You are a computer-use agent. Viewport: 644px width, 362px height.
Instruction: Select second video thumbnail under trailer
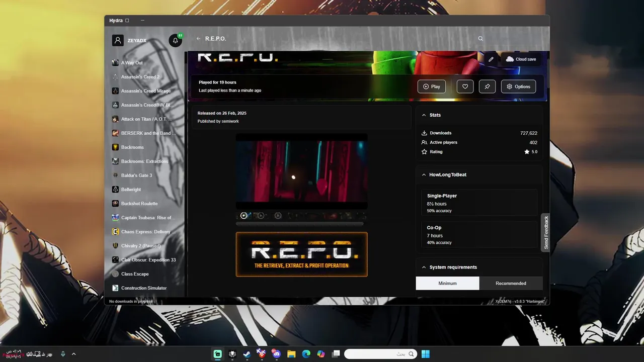click(261, 216)
